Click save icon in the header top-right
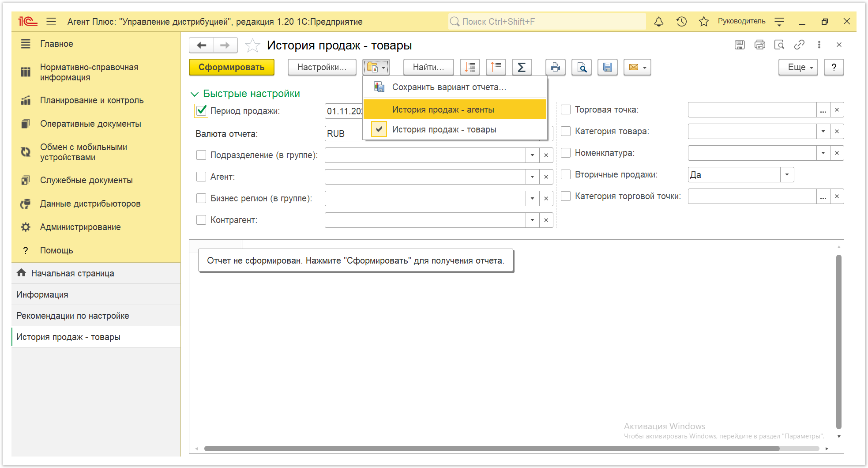Viewport: 868px width, 468px height. [740, 45]
